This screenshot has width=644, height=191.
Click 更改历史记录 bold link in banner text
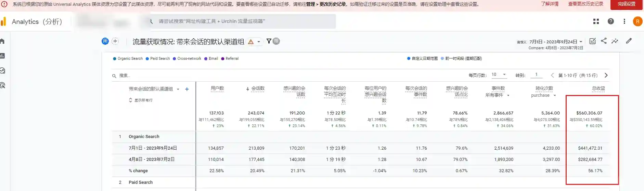[x=333, y=4]
